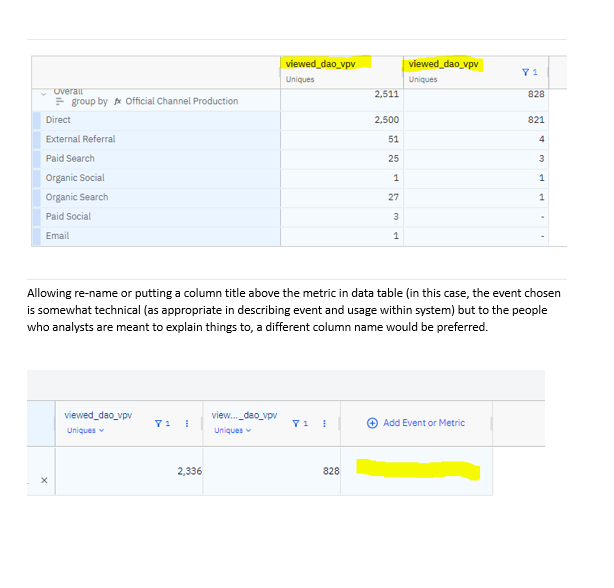The width and height of the screenshot is (614, 588).
Task: Click the plus circle icon beside Add Event
Action: 372,423
